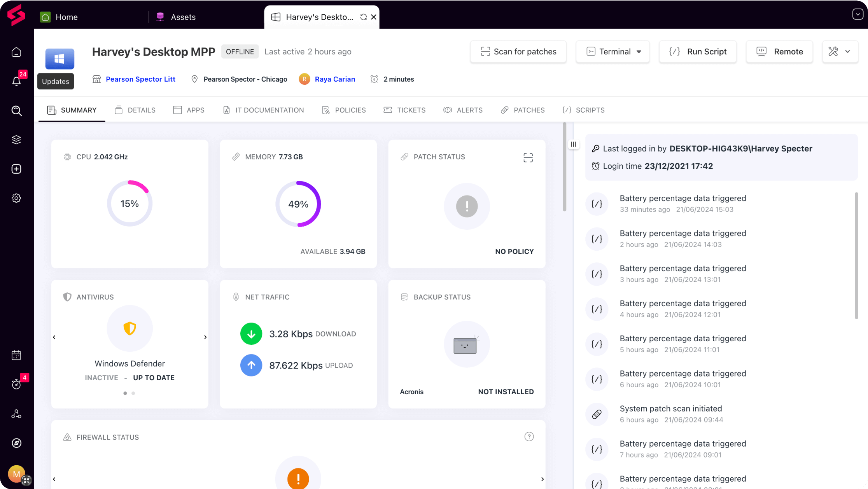Expand the Terminal dropdown arrow
The image size is (868, 489).
pyautogui.click(x=639, y=52)
